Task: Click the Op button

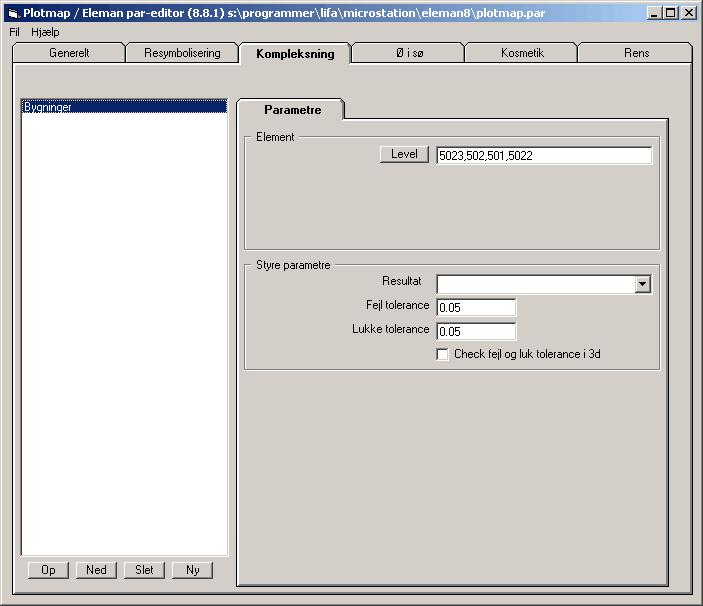Action: [48, 570]
